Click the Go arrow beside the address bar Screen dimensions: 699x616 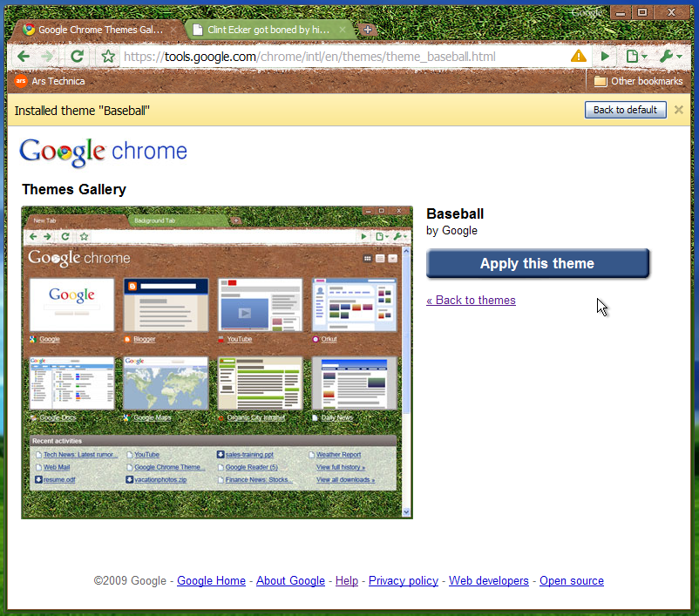coord(605,56)
